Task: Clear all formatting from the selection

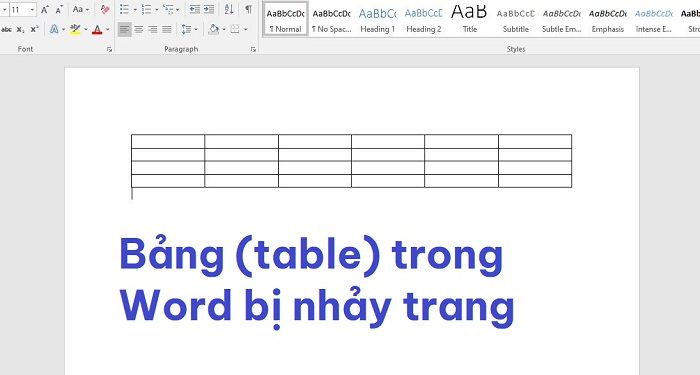Action: tap(105, 9)
